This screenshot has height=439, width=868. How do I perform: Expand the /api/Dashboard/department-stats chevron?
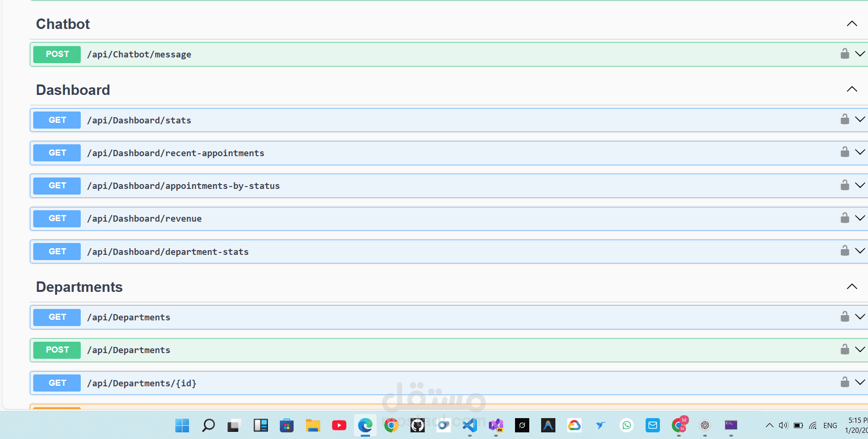tap(860, 251)
